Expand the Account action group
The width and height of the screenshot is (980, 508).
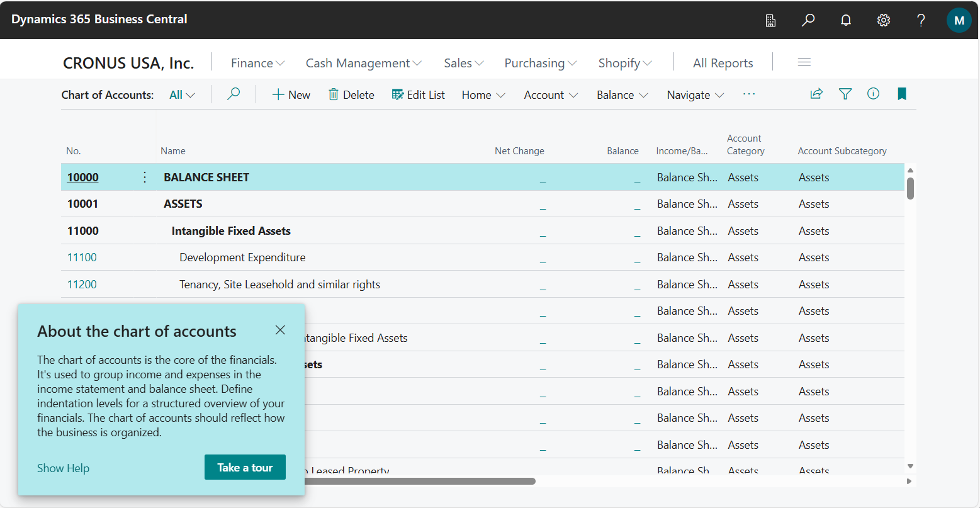(549, 94)
